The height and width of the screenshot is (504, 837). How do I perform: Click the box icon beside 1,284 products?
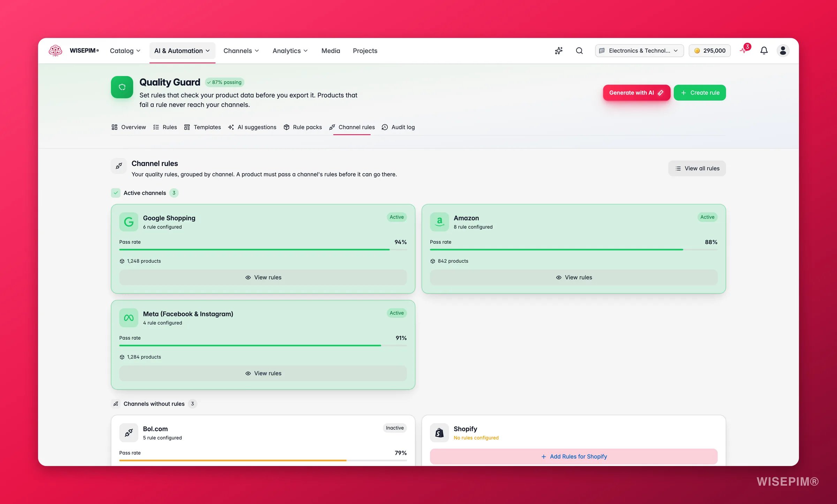pyautogui.click(x=122, y=357)
